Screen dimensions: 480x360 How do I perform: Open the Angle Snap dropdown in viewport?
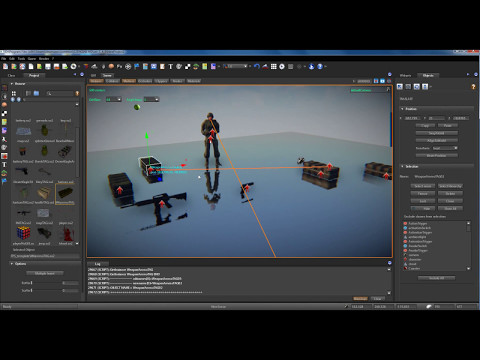(151, 100)
